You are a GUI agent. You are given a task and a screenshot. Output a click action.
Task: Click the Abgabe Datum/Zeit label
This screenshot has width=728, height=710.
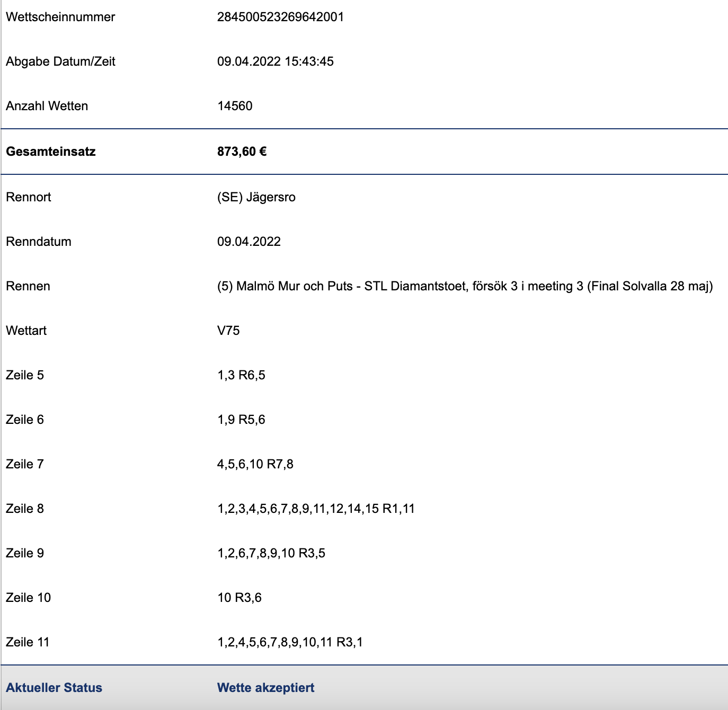(x=60, y=61)
